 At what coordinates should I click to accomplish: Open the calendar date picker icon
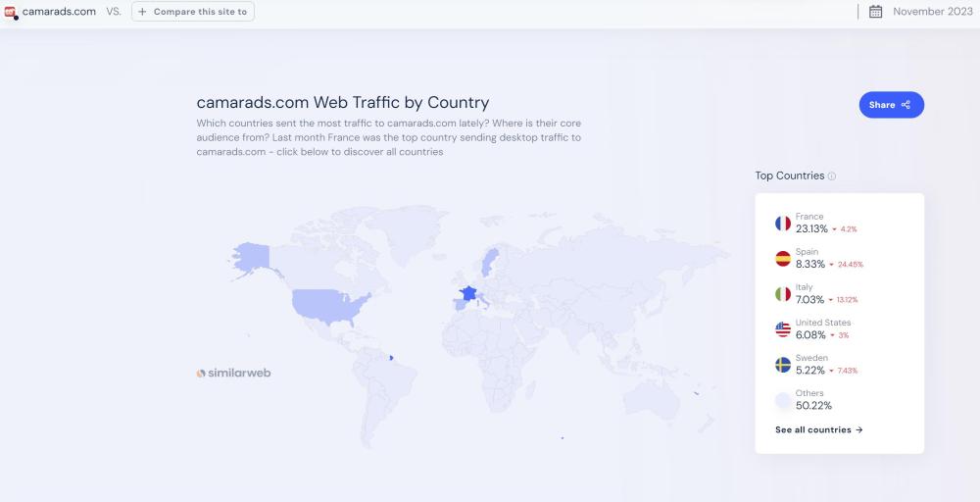[x=875, y=12]
